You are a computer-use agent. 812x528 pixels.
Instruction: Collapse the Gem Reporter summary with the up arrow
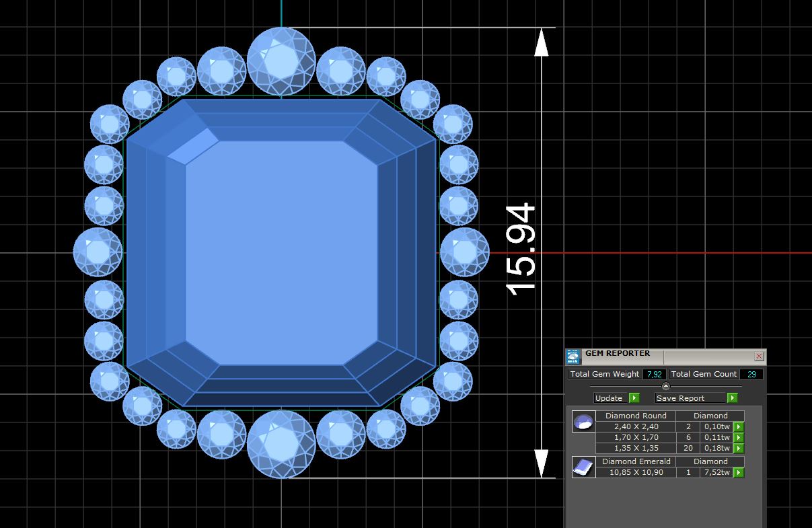[x=665, y=386]
